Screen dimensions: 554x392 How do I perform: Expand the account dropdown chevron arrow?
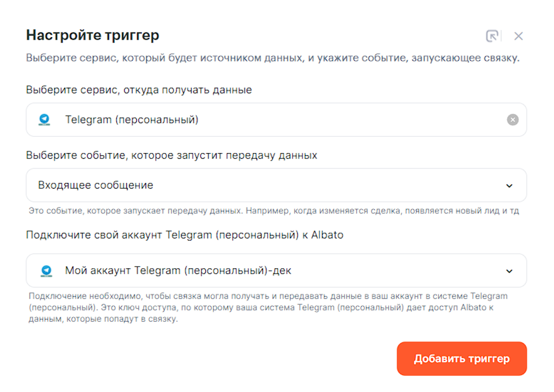509,271
